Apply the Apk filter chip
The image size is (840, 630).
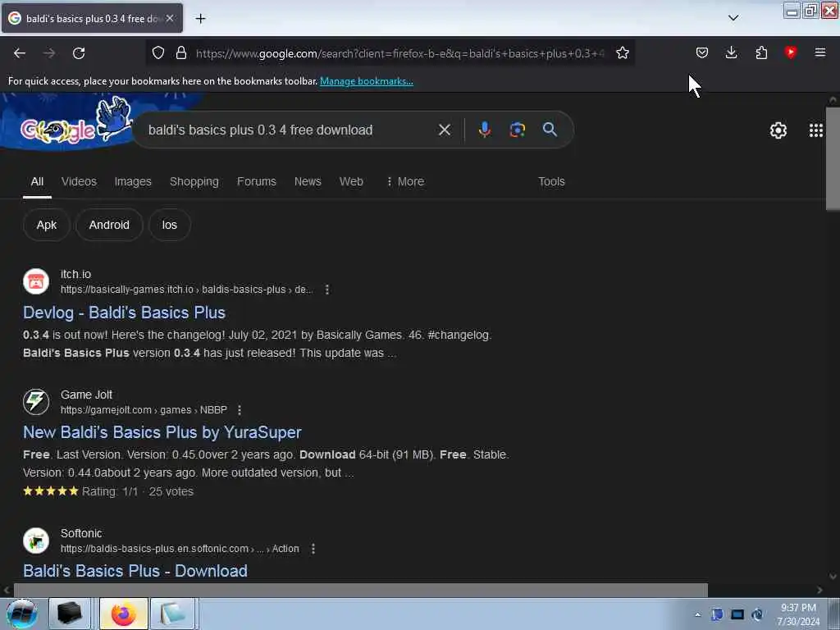(x=47, y=225)
